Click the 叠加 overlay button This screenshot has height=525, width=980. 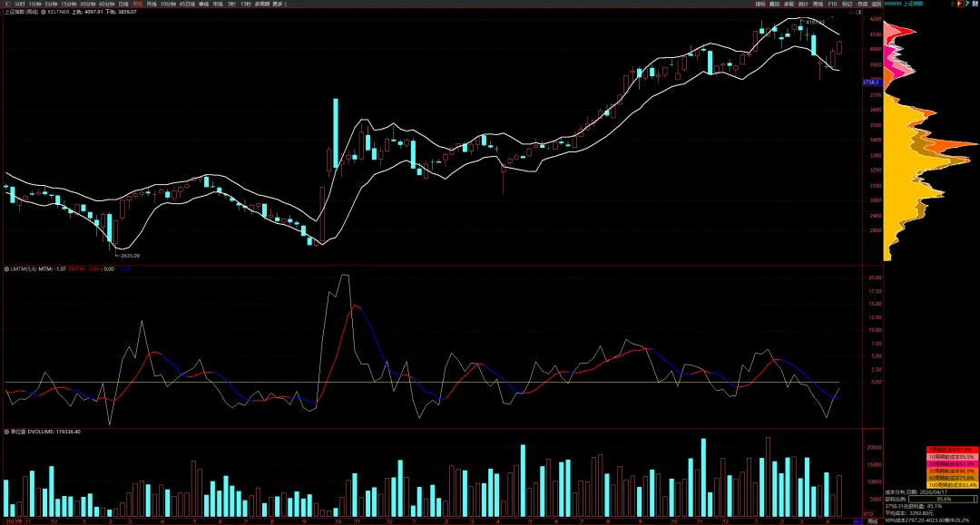(774, 4)
